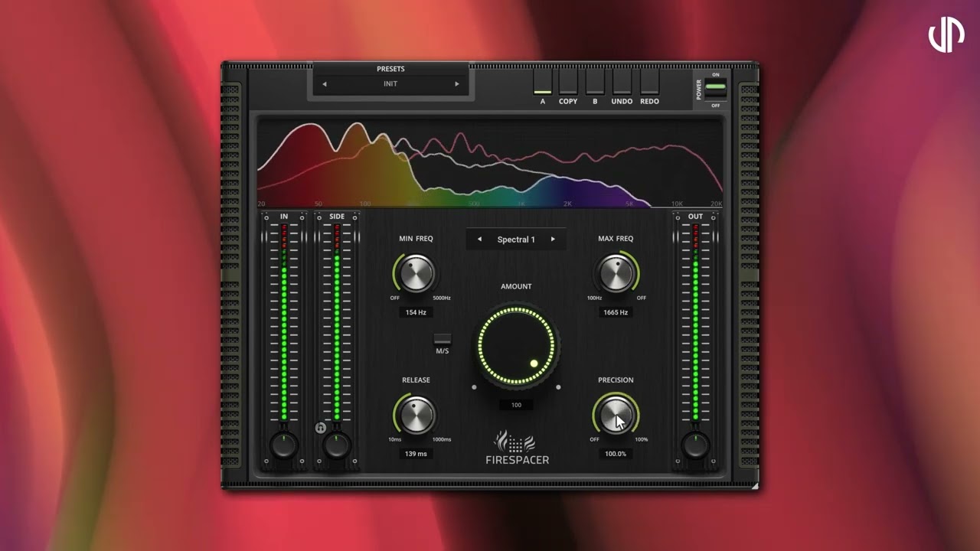This screenshot has height=551, width=980.
Task: Click the channel logo in the corner
Action: (x=946, y=36)
